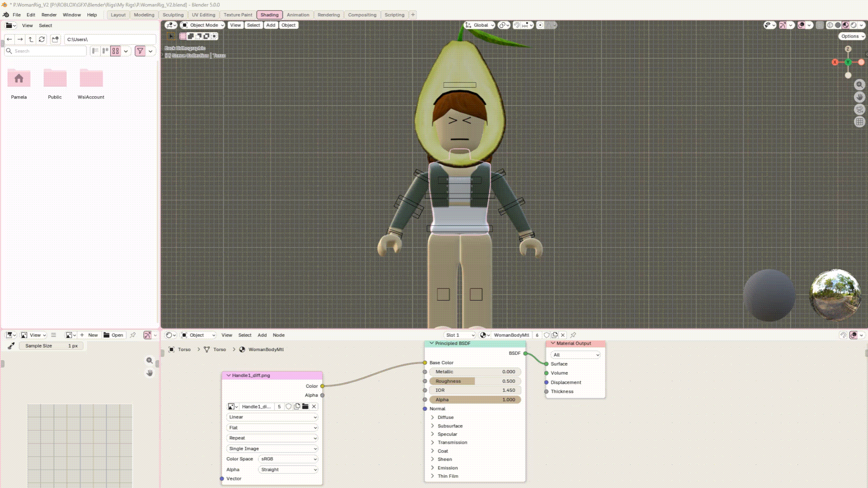Open the Render menu
Image resolution: width=868 pixels, height=488 pixels.
pyautogui.click(x=49, y=15)
